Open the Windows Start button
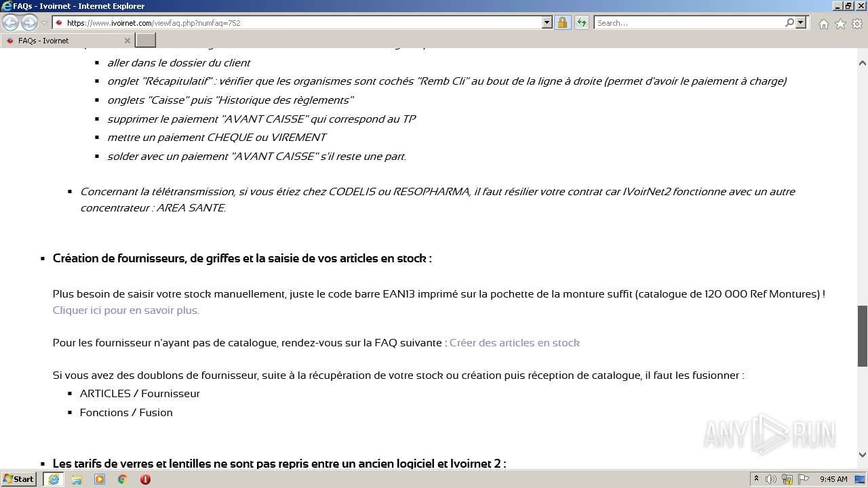Image resolution: width=868 pixels, height=488 pixels. point(19,479)
